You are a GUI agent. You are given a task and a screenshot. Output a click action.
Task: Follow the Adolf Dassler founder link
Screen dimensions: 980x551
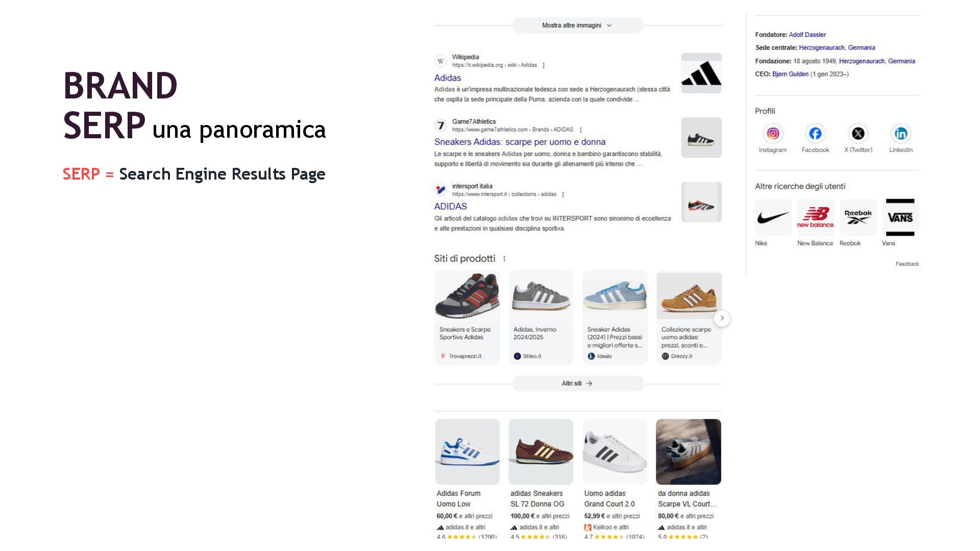(807, 35)
